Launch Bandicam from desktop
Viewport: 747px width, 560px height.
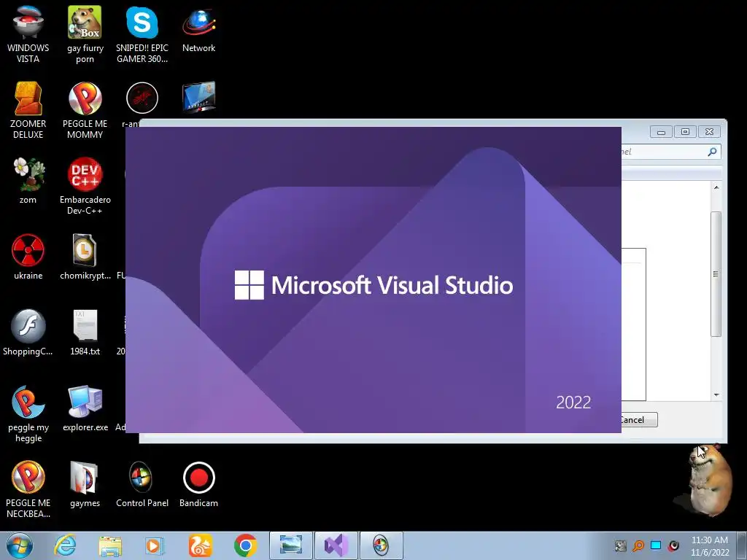click(x=198, y=484)
